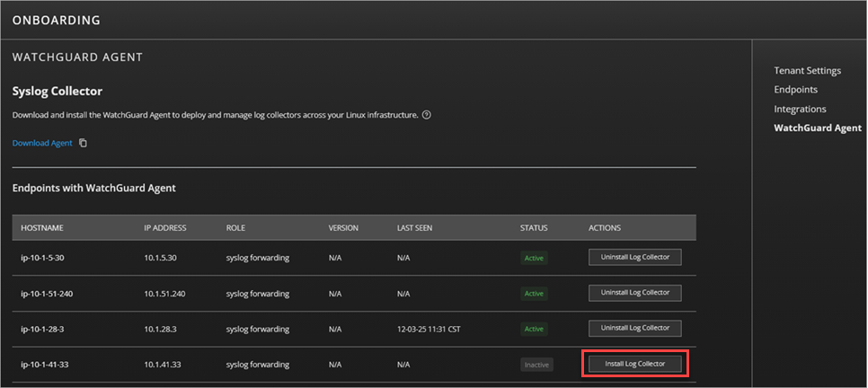The image size is (868, 388).
Task: Click last seen 12-03-25 11:31 CST
Action: click(x=429, y=330)
